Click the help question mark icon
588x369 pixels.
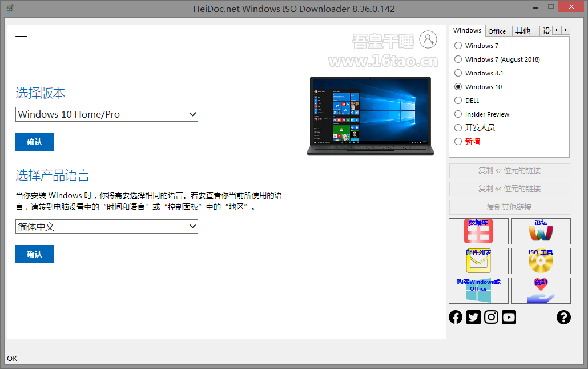pyautogui.click(x=563, y=317)
